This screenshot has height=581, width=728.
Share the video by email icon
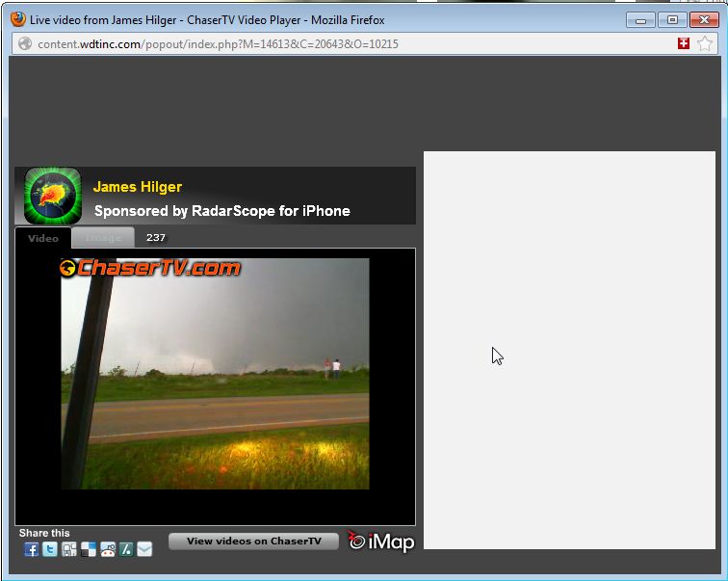tap(144, 549)
